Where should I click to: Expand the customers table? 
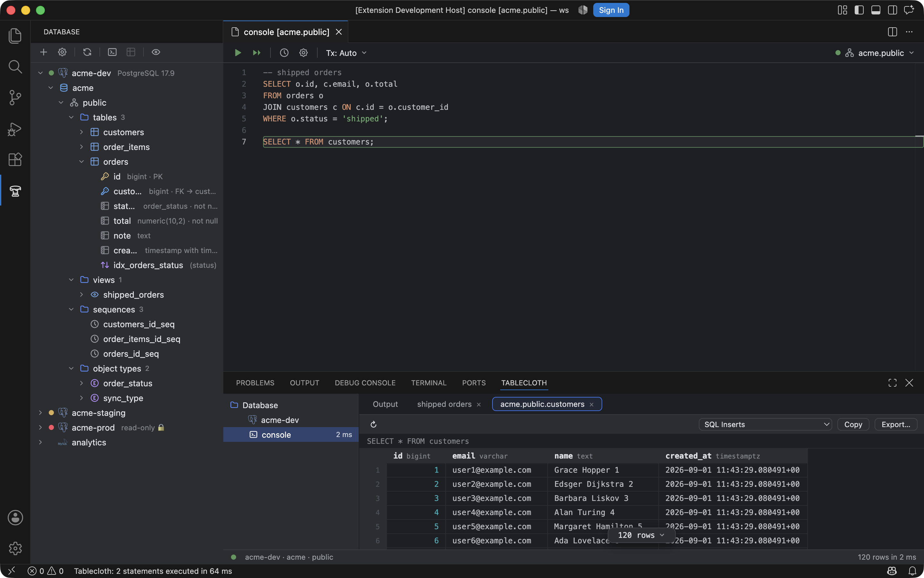coord(81,132)
